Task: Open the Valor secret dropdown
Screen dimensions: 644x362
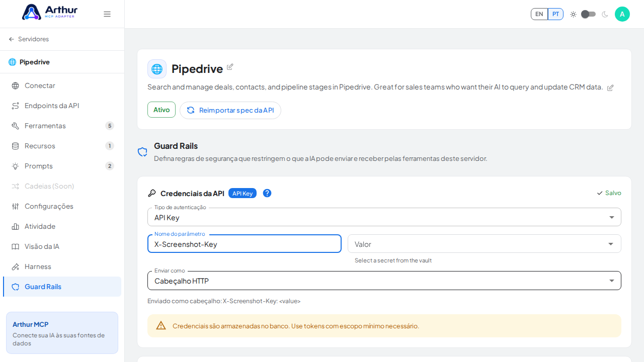Action: (x=485, y=244)
